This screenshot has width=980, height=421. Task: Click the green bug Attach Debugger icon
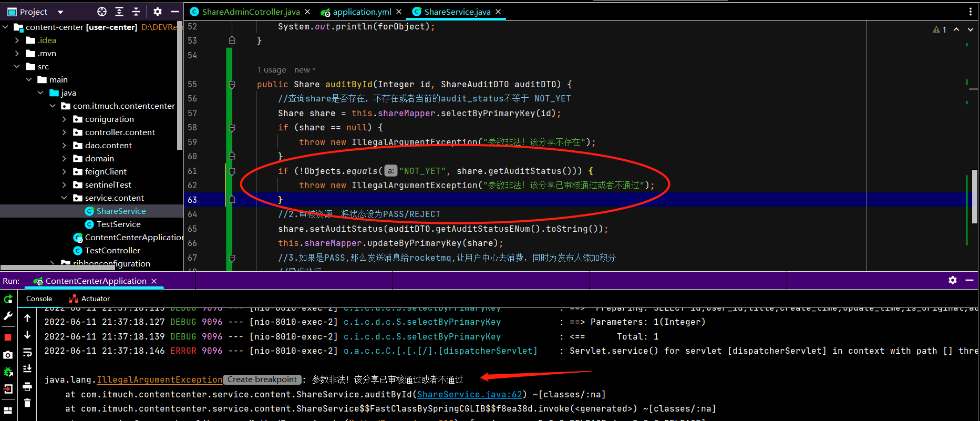pyautogui.click(x=8, y=372)
